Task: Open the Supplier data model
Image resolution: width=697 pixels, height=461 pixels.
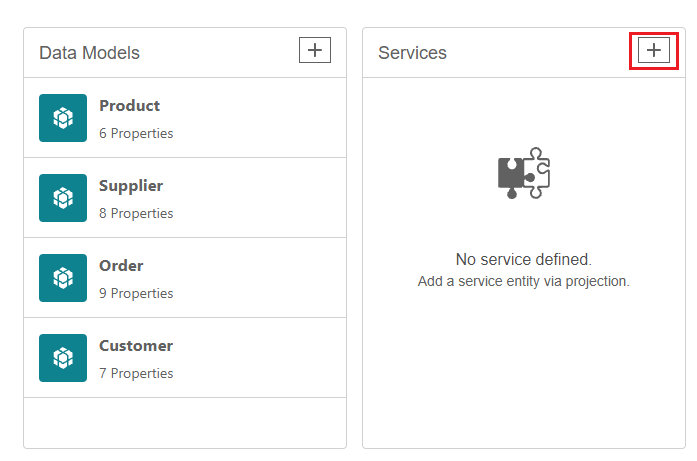Action: [x=185, y=198]
